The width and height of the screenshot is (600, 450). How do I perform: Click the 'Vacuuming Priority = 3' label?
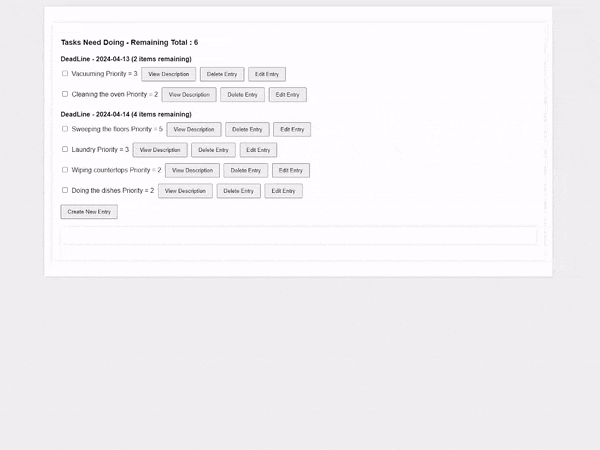coord(104,74)
